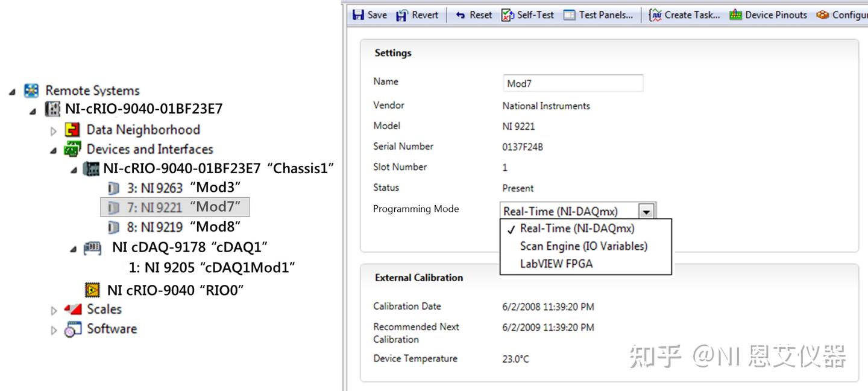Select NI cDAQ-9178 "cDAQ1" tree row
This screenshot has width=868, height=391.
coord(176,247)
